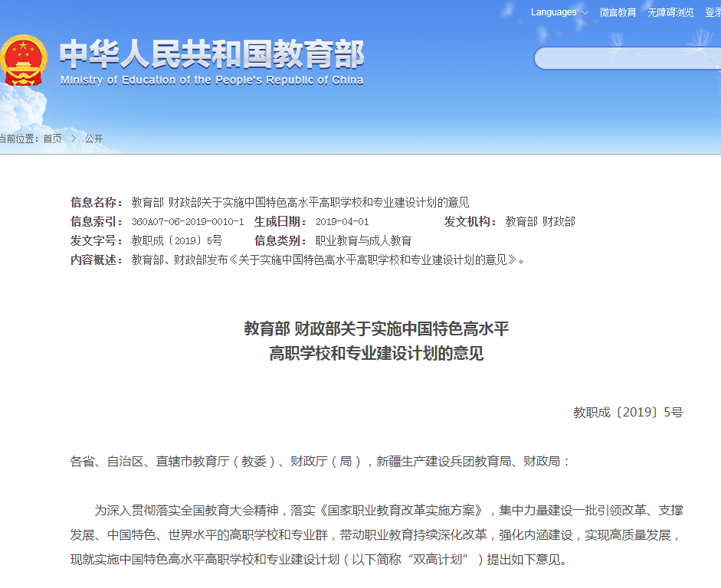Click the national emblem icon
Image resolution: width=721 pixels, height=588 pixels.
(x=23, y=59)
